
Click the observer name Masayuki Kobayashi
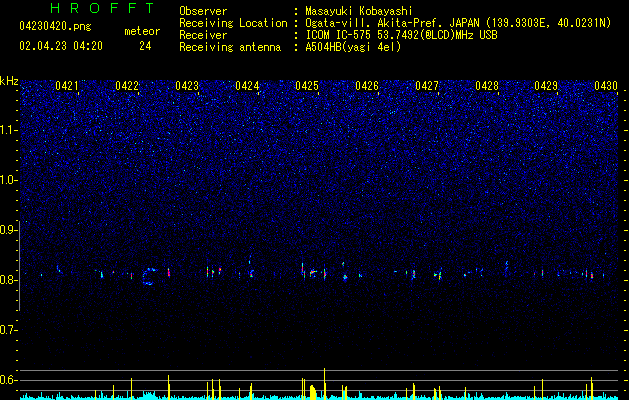[x=359, y=11]
